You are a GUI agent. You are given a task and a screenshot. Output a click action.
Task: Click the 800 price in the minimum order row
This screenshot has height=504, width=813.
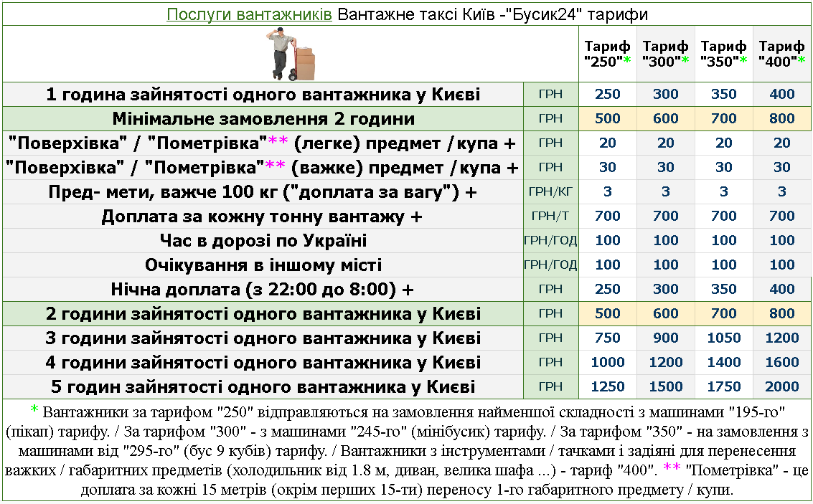pos(781,119)
